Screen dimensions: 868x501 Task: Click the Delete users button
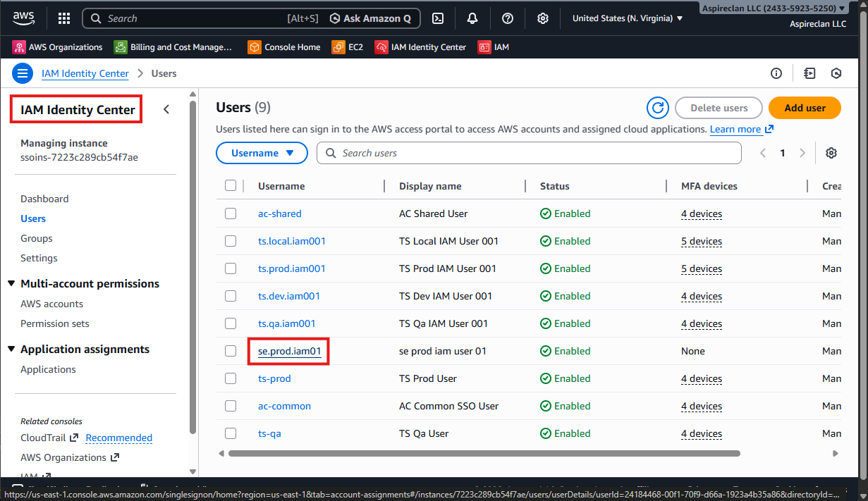point(719,108)
